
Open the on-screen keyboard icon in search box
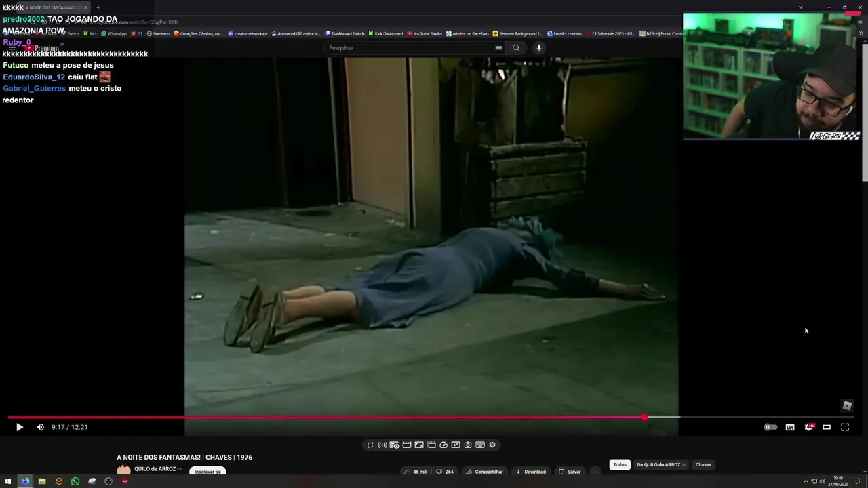pos(498,48)
